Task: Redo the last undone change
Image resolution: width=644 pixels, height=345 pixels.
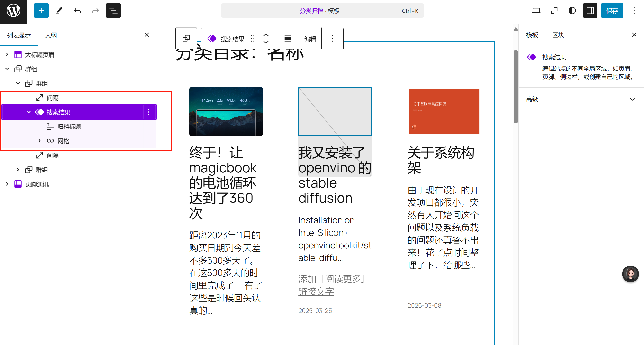Action: point(95,11)
